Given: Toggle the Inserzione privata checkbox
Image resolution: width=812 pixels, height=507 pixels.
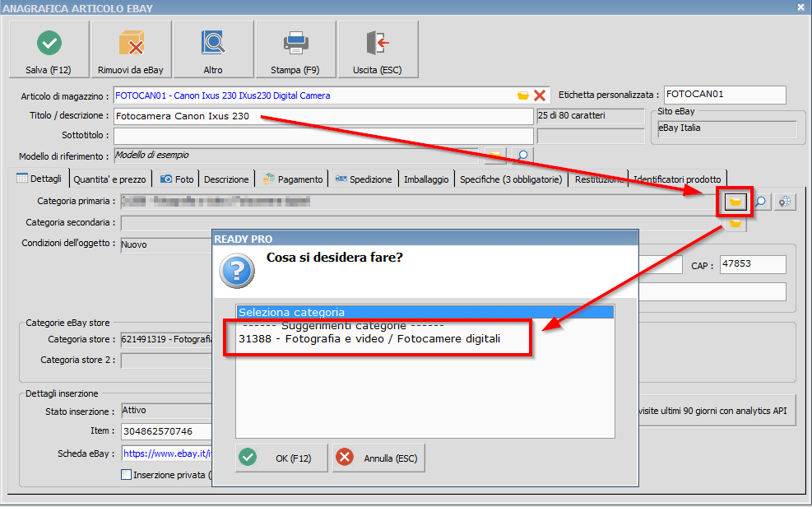Looking at the screenshot, I should coord(126,474).
